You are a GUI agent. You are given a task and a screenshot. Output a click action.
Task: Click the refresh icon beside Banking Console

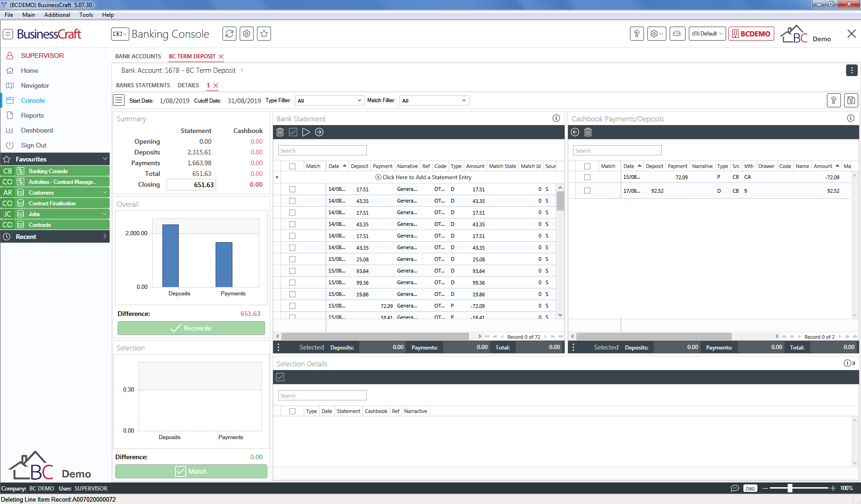click(229, 34)
